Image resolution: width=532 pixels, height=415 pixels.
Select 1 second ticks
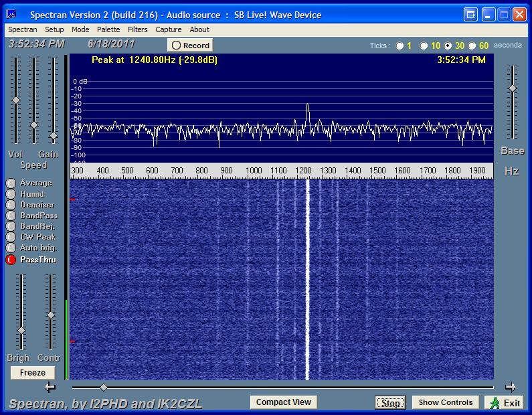point(400,46)
